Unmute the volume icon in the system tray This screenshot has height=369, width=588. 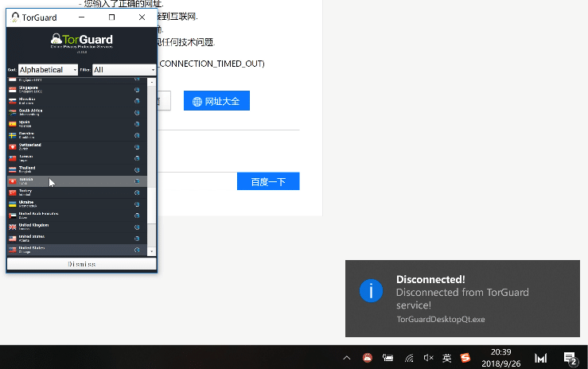(x=428, y=358)
